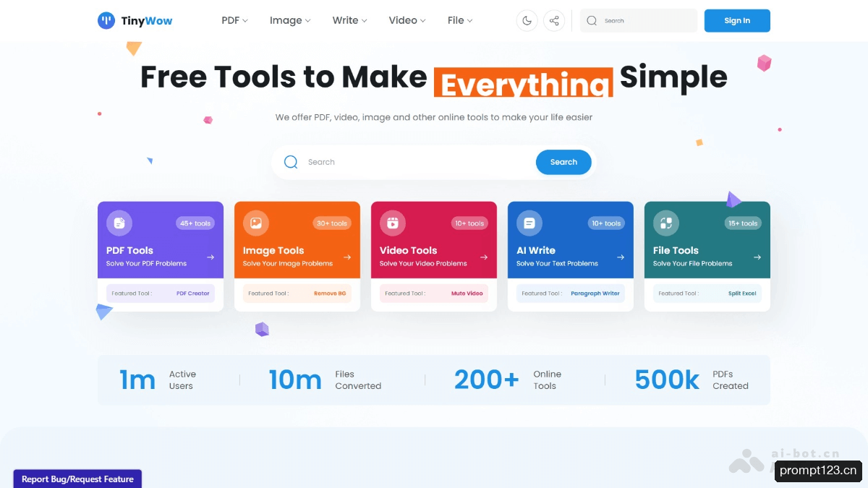
Task: Toggle dark mode with the moon icon
Action: (x=527, y=20)
